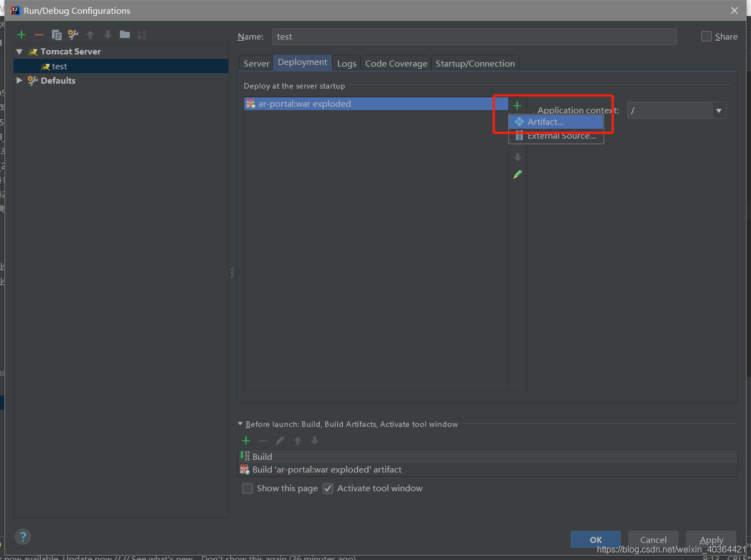Move the configuration up in the list toolbar
Viewport: 751px width, 560px height.
pyautogui.click(x=90, y=35)
